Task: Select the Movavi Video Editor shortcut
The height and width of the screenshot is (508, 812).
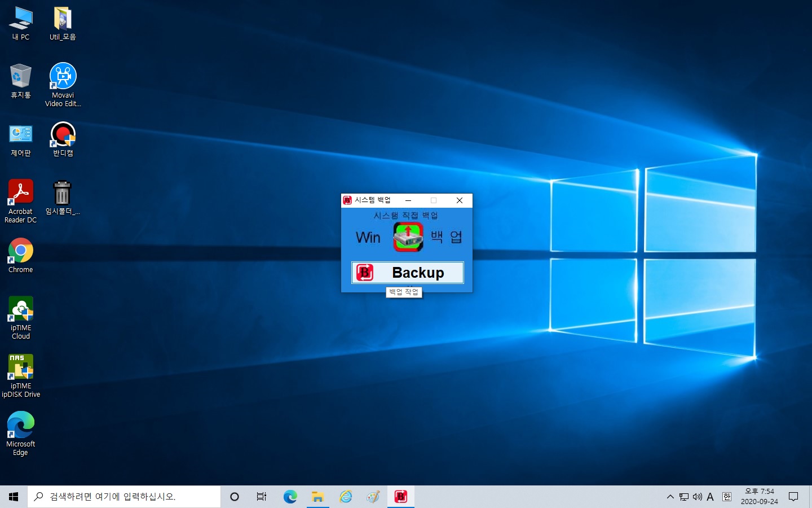Action: point(63,85)
